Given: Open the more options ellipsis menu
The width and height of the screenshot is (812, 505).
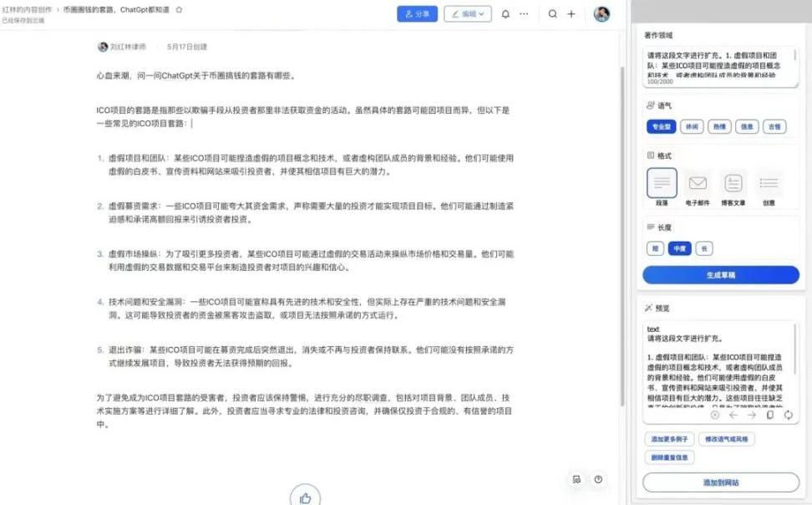Looking at the screenshot, I should click(x=524, y=14).
